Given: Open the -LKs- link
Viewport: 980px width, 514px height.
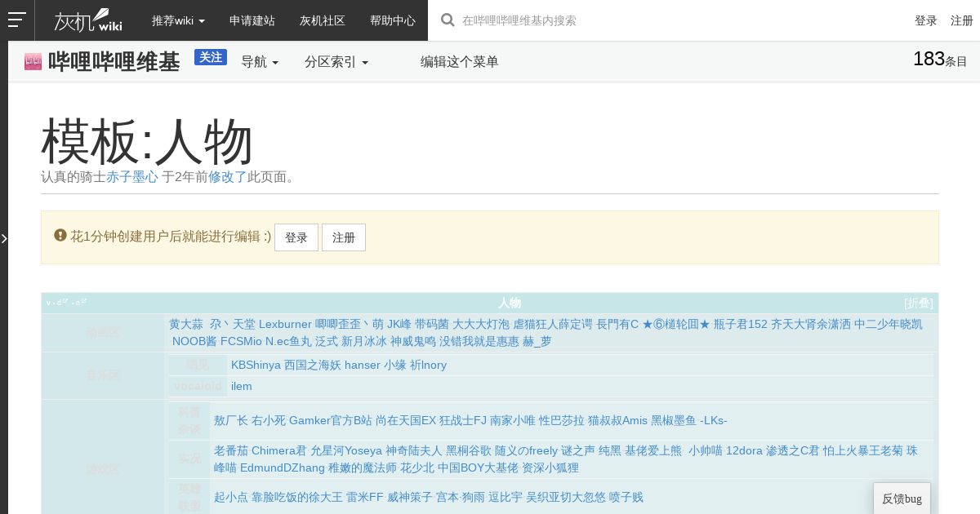Looking at the screenshot, I should [x=714, y=420].
